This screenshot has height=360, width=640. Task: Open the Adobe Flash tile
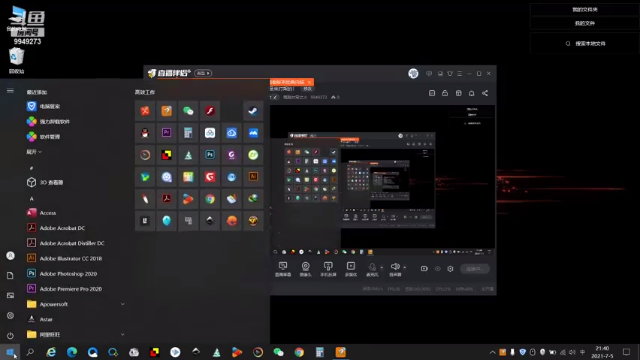[x=210, y=111]
